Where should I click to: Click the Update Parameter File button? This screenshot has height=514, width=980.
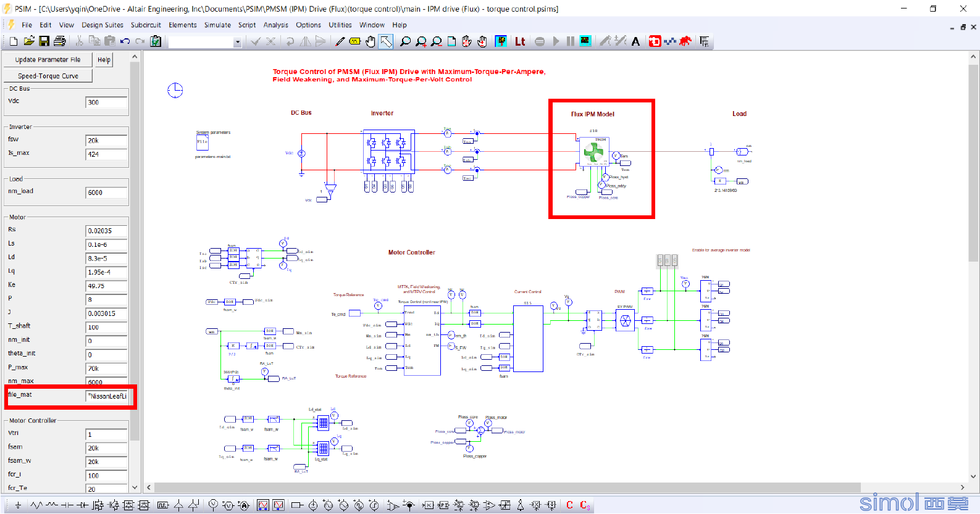[x=48, y=60]
